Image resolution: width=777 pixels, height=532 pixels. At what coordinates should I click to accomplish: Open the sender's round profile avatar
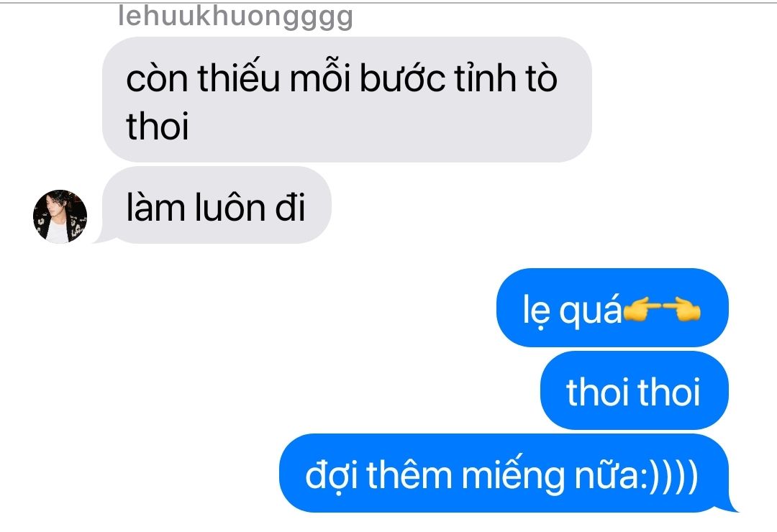[60, 216]
